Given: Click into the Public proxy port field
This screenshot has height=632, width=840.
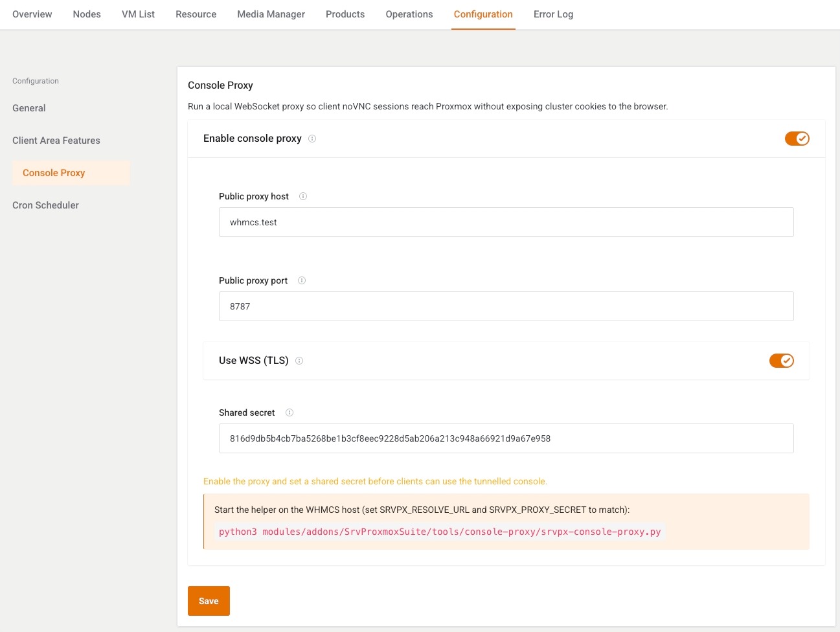Looking at the screenshot, I should pyautogui.click(x=506, y=306).
